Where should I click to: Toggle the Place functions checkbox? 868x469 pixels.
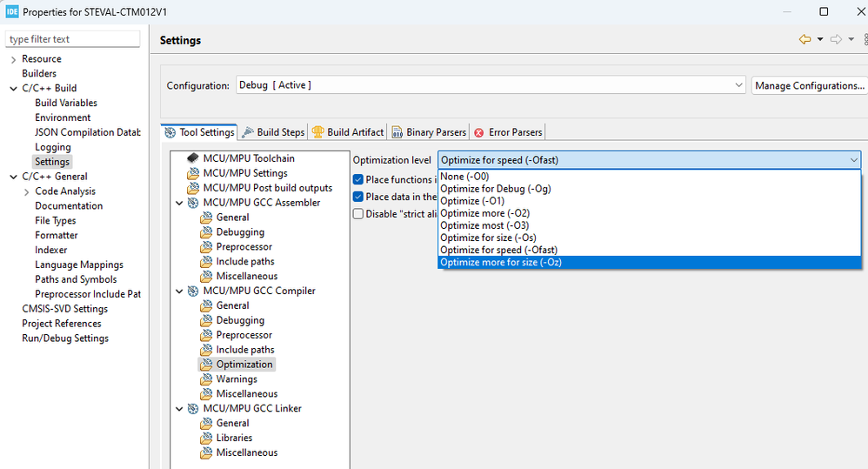358,179
